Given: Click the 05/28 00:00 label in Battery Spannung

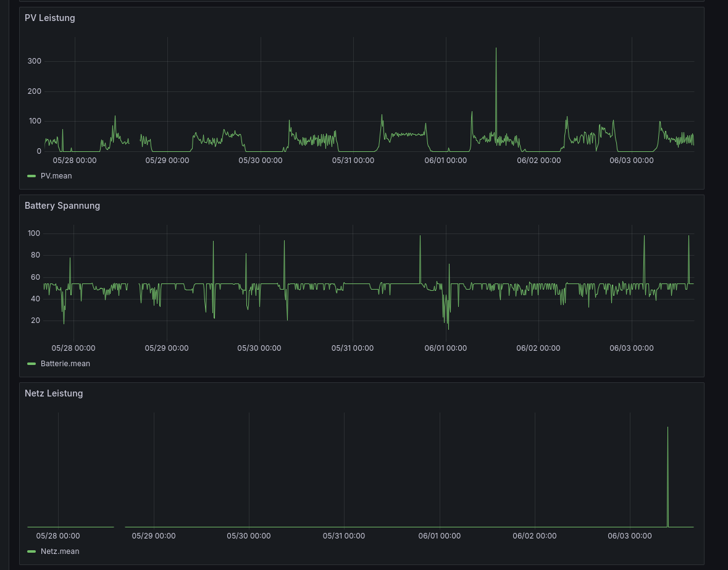Looking at the screenshot, I should pos(73,348).
